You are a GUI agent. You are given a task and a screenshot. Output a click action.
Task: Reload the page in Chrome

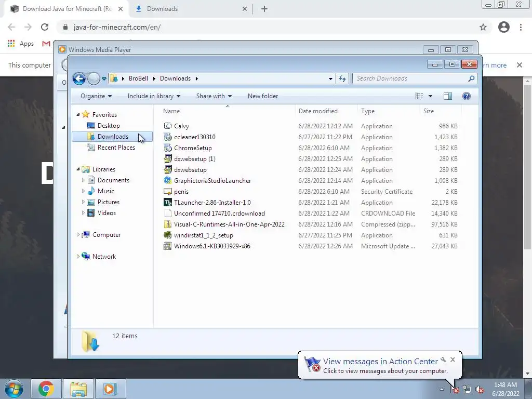pyautogui.click(x=45, y=27)
